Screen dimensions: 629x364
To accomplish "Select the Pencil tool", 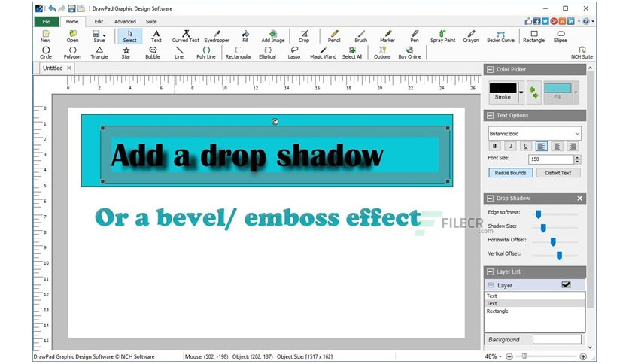I will click(x=334, y=36).
